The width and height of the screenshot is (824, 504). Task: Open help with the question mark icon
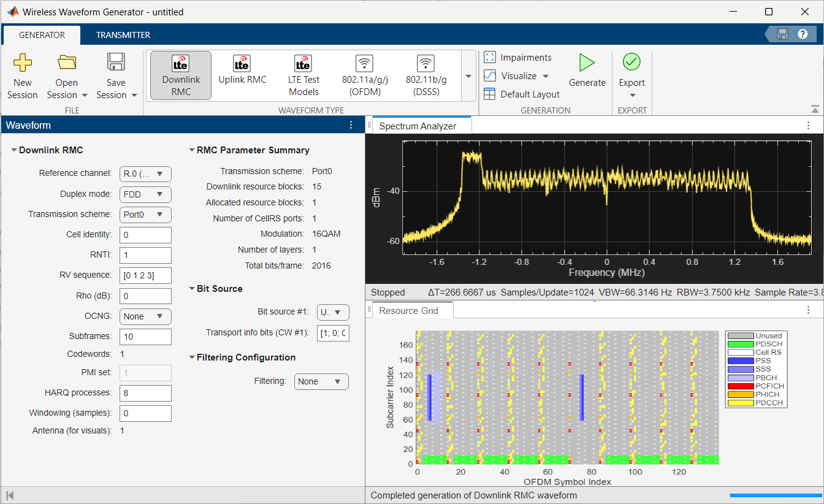(x=803, y=34)
